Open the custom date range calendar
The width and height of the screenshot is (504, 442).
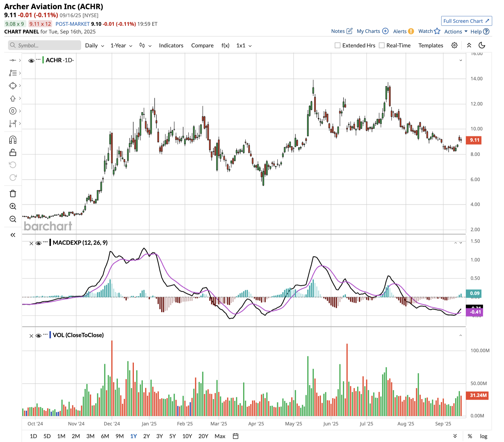click(x=236, y=436)
